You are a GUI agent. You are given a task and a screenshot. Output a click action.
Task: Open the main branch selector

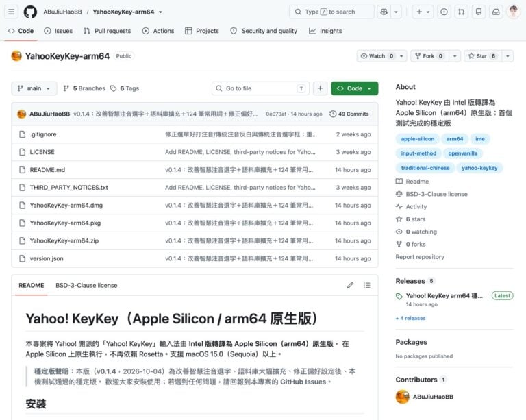click(34, 88)
